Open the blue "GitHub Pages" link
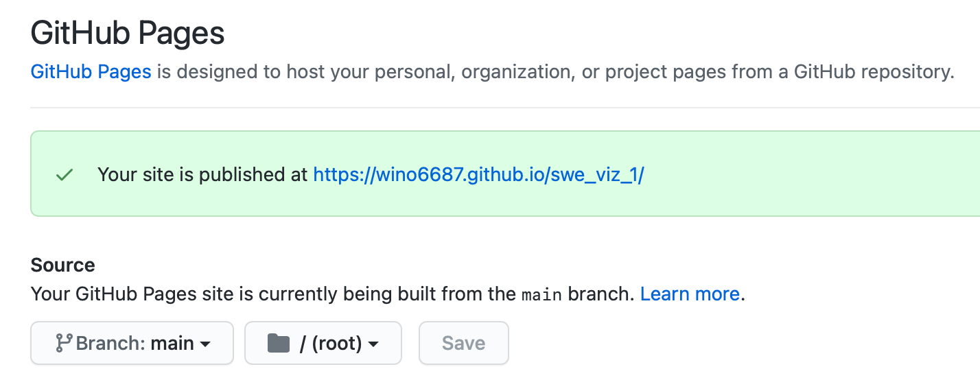Screen dimensions: 980x380 pyautogui.click(x=91, y=72)
